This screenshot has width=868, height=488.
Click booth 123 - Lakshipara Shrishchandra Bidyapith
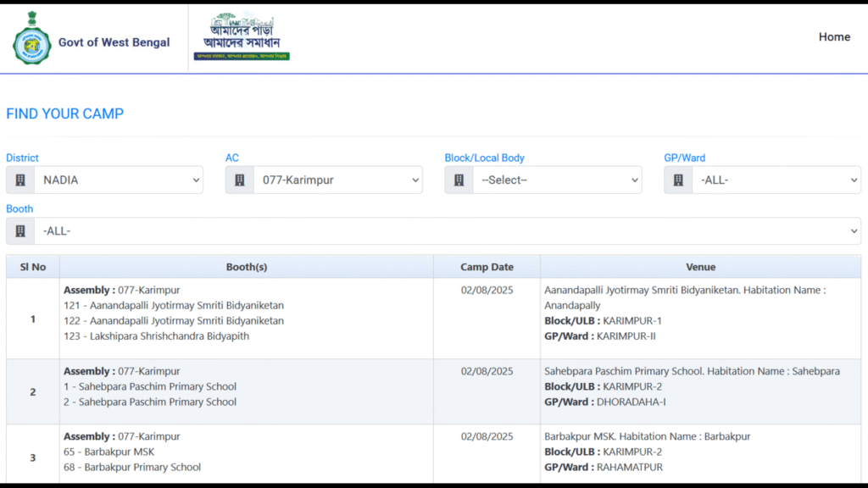(x=156, y=336)
